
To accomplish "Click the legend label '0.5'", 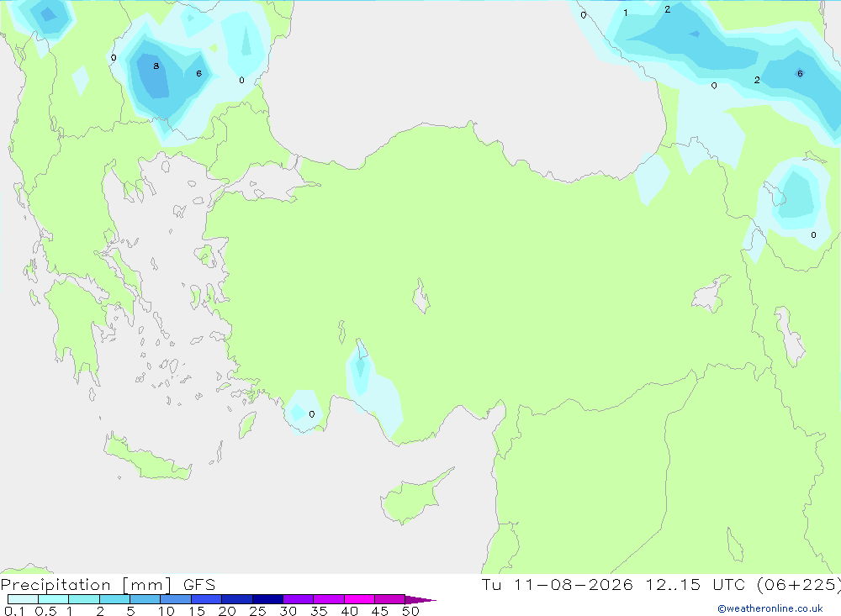I will tap(45, 611).
